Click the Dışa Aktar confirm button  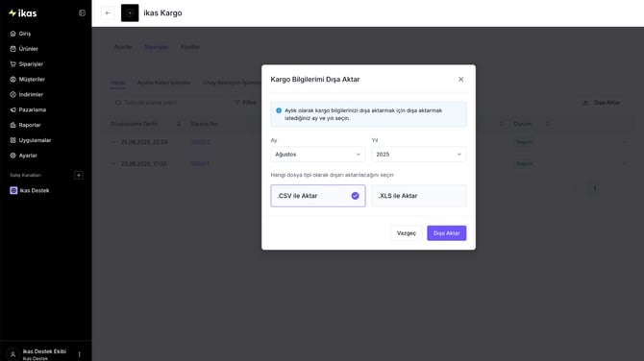coord(446,233)
